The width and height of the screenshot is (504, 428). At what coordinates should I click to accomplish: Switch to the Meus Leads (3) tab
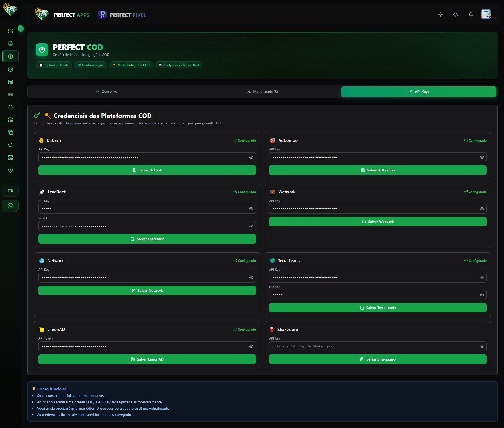click(262, 92)
